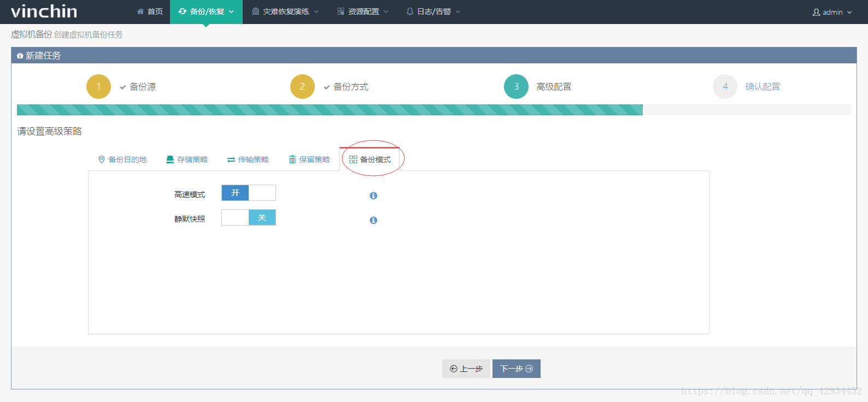Image resolution: width=868 pixels, height=402 pixels.
Task: Click step 3 circle for 高级配置
Action: [516, 86]
